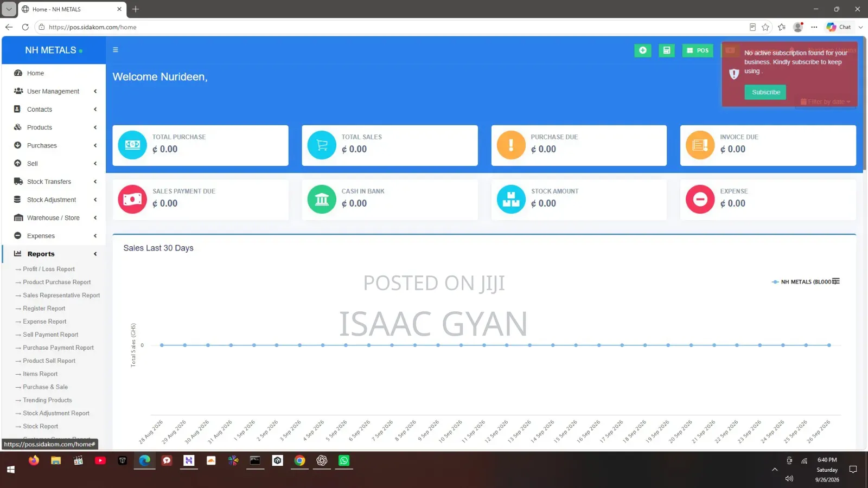Open Trending Products report
Viewport: 868px width, 488px height.
point(47,400)
